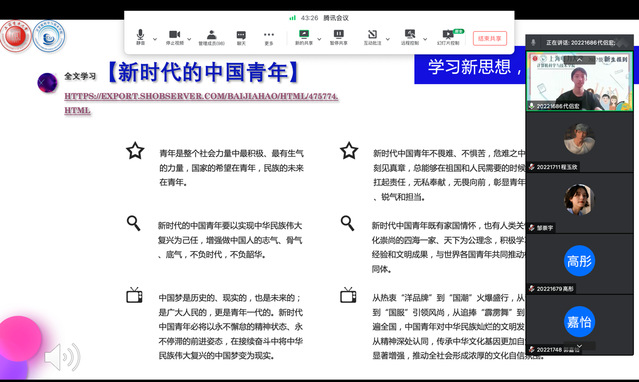The height and width of the screenshot is (382, 639).
Task: Expand the annotation options arrow
Action: (388, 39)
